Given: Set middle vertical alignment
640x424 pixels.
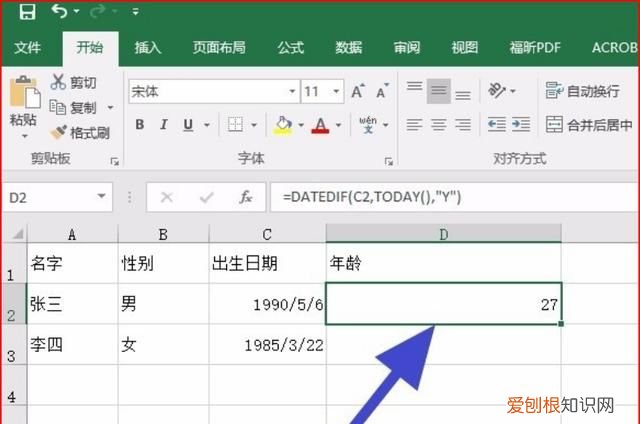Looking at the screenshot, I should coord(439,91).
